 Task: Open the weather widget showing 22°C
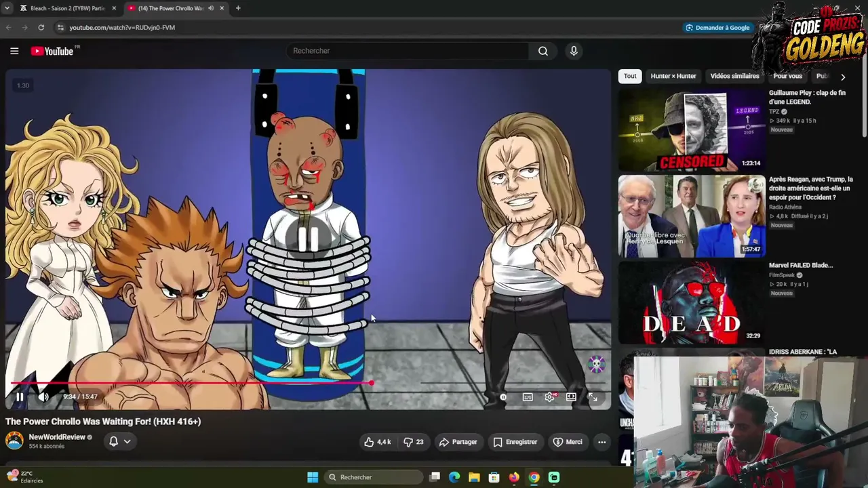(x=25, y=477)
